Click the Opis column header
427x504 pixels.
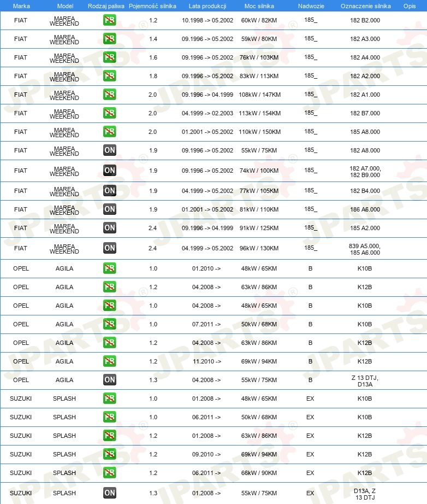pos(410,6)
